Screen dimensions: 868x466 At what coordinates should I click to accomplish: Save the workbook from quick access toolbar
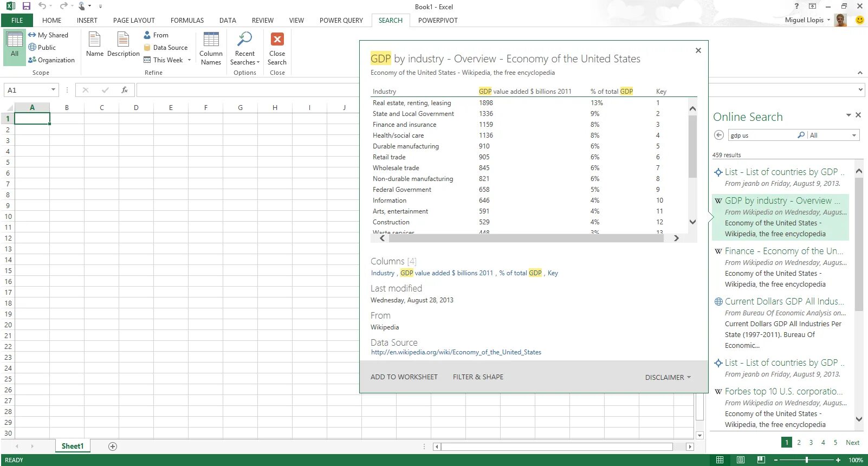[x=26, y=6]
